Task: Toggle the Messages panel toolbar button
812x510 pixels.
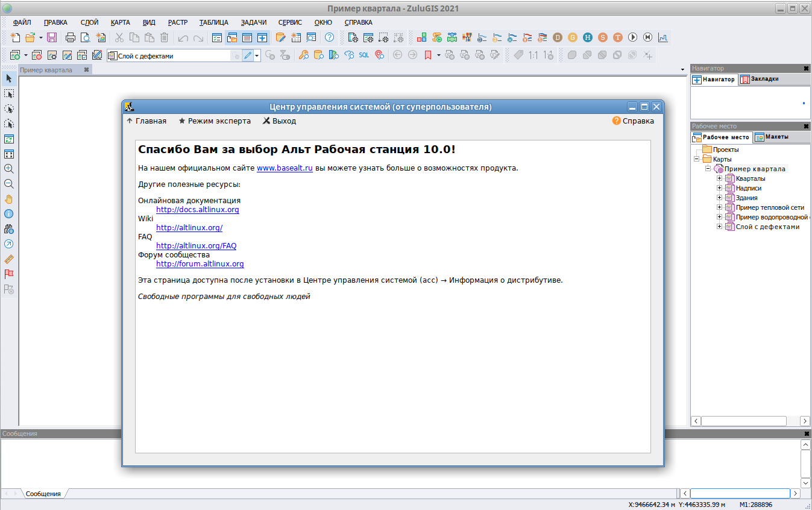Action: click(x=247, y=37)
